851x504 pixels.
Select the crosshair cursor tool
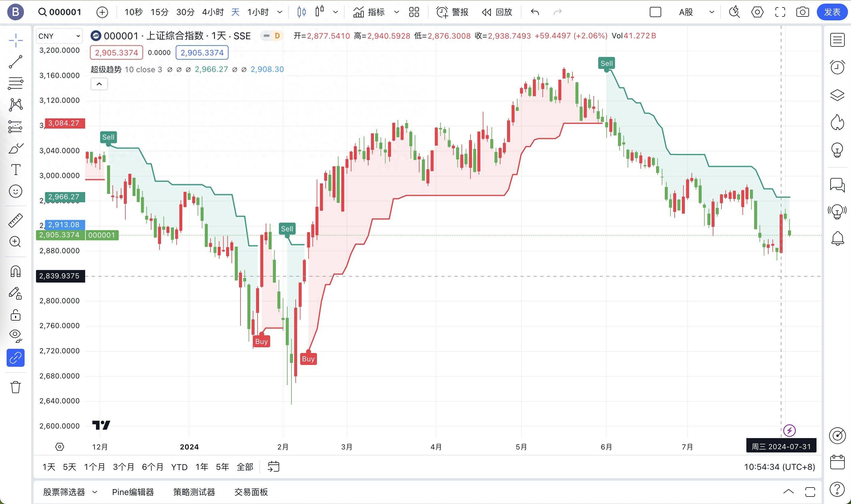pyautogui.click(x=16, y=40)
